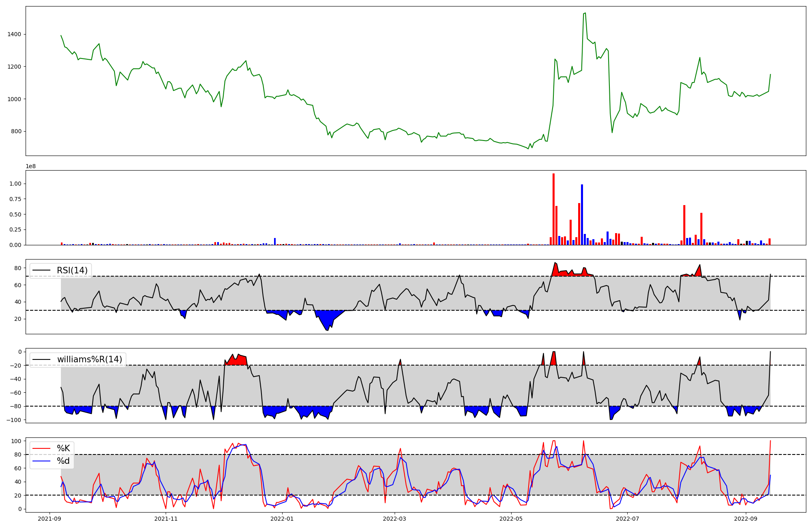Select the 2021-09 date tick label
812x528 pixels.
pyautogui.click(x=50, y=519)
